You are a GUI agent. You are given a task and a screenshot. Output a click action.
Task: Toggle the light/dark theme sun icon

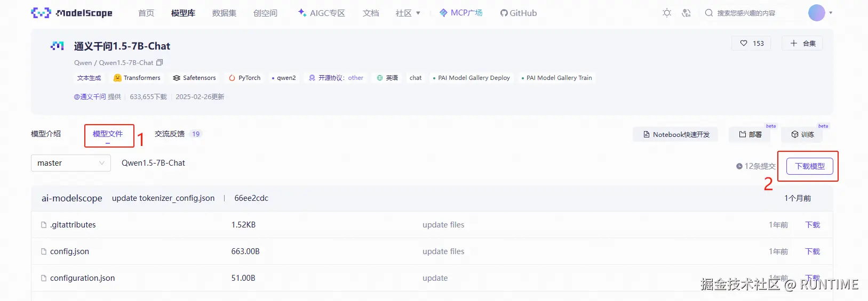[x=667, y=13]
